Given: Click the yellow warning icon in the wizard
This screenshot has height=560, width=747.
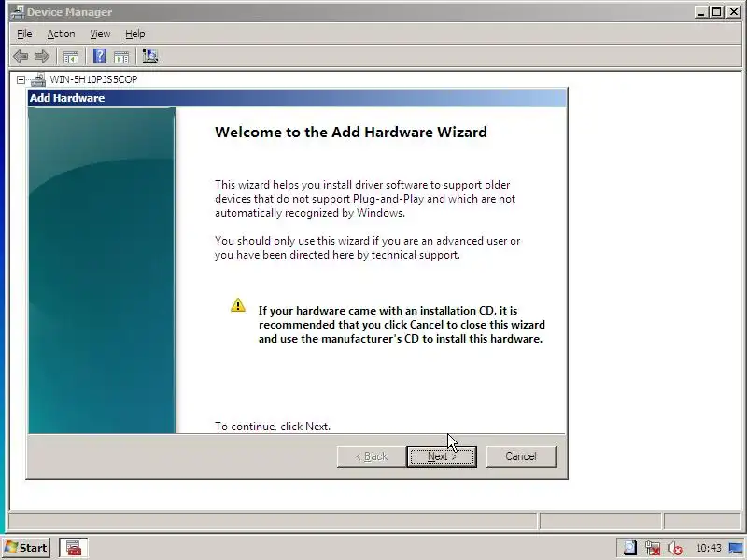Looking at the screenshot, I should tap(238, 305).
